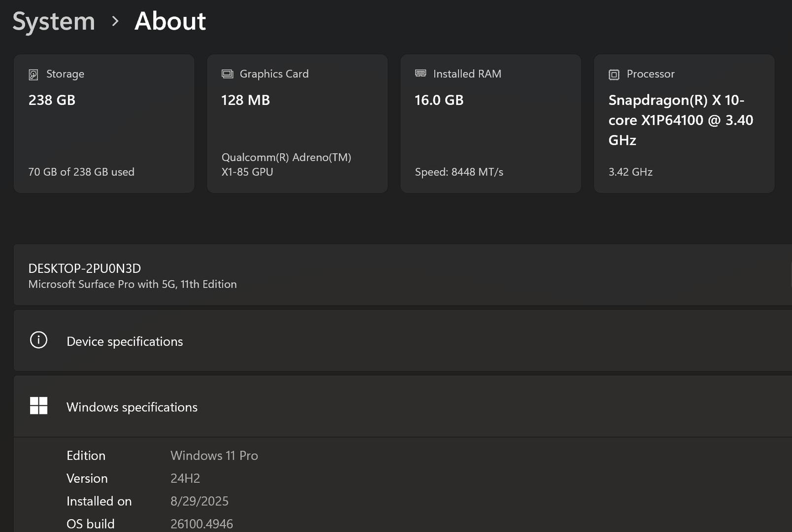Click the Processor chip icon

(614, 74)
